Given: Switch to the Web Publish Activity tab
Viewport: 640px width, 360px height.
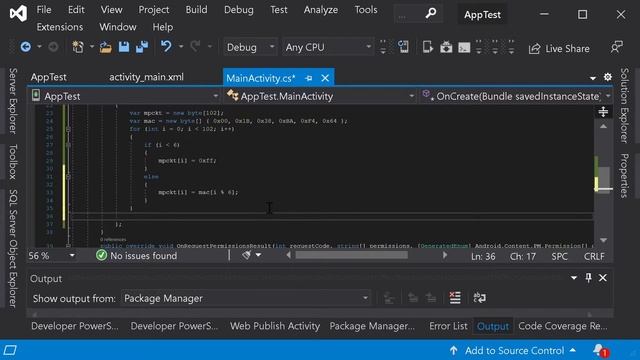Looking at the screenshot, I should [x=275, y=326].
